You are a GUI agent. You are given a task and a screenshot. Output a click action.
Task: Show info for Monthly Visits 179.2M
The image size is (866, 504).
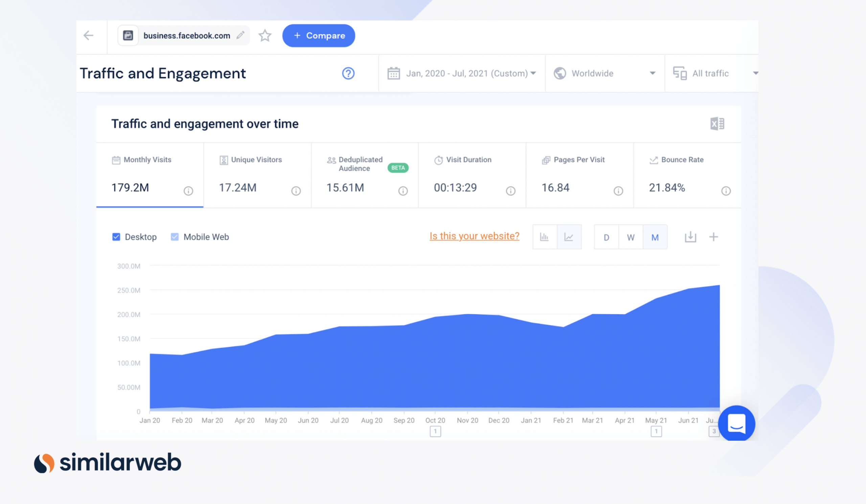pyautogui.click(x=188, y=191)
